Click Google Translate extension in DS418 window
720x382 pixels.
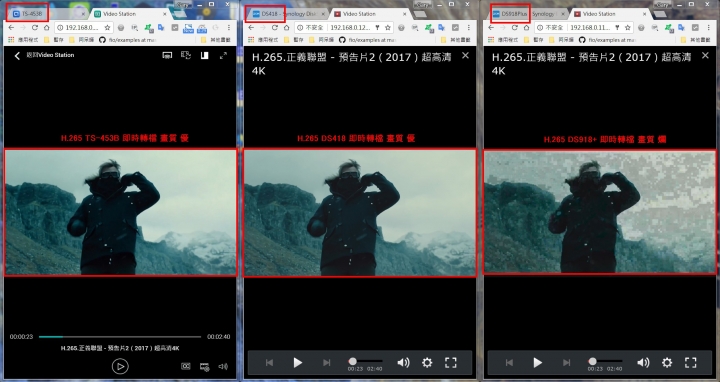pyautogui.click(x=441, y=28)
